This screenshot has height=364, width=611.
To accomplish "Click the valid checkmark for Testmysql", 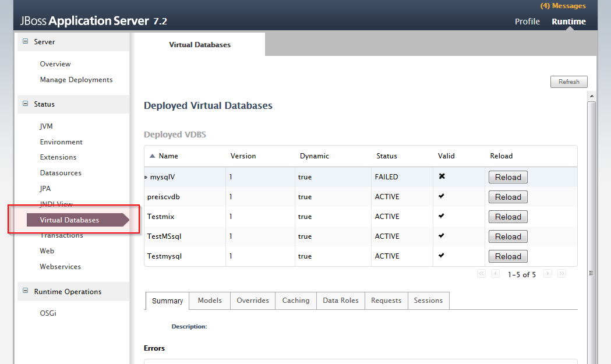I will coord(442,256).
